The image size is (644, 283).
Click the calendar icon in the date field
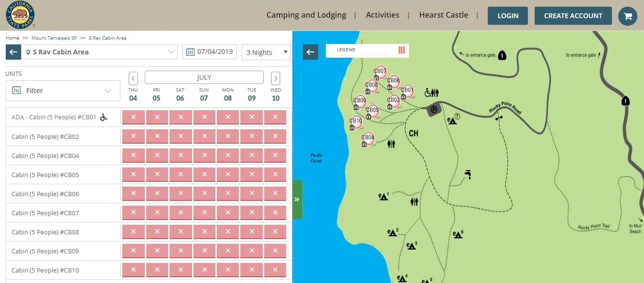point(191,52)
